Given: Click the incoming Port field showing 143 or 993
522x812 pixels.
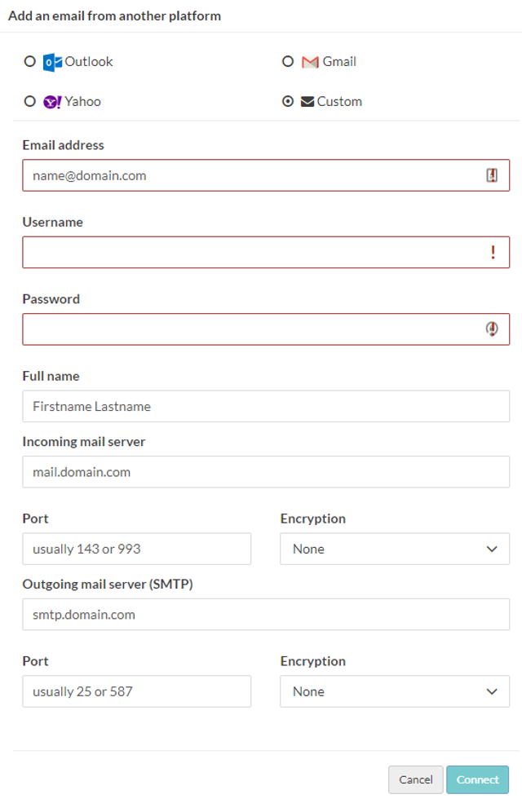Looking at the screenshot, I should point(137,549).
